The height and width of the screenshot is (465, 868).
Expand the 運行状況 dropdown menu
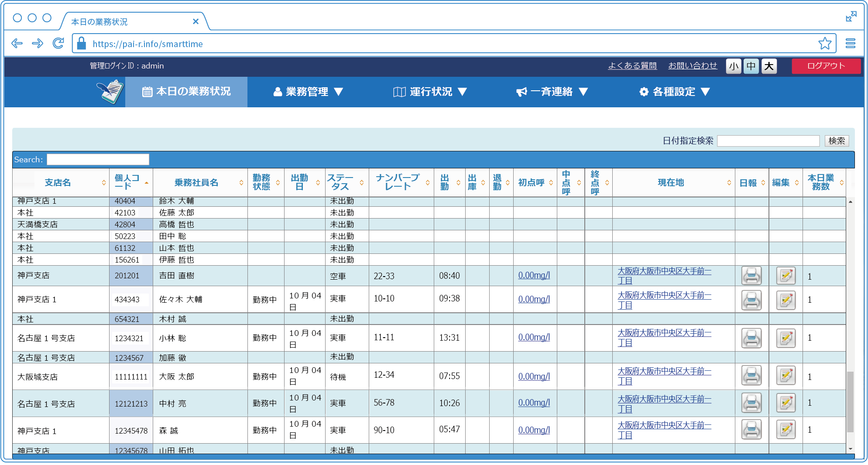pyautogui.click(x=430, y=92)
